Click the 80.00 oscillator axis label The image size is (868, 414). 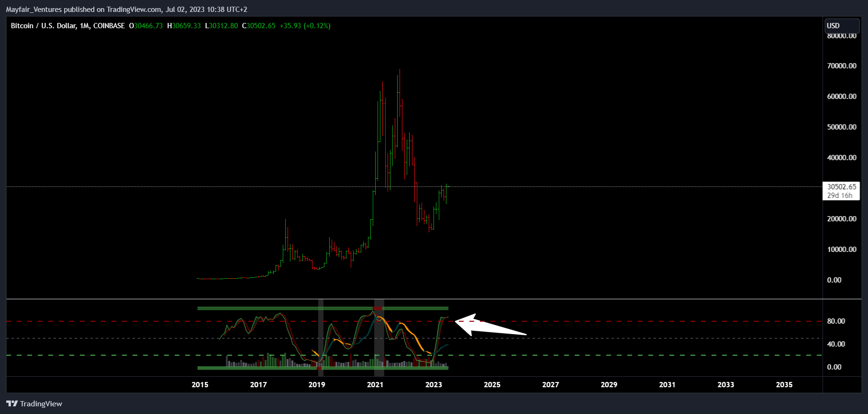[x=836, y=321]
